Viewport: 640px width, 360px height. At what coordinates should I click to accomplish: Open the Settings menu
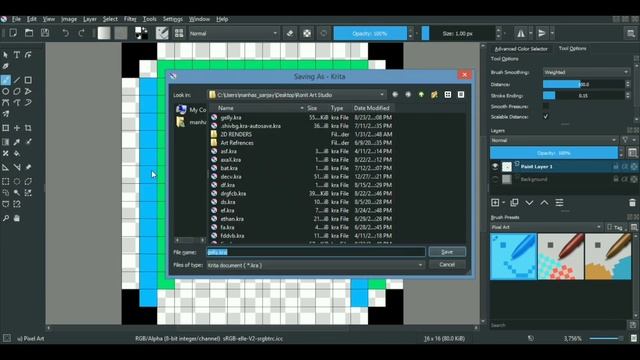pyautogui.click(x=173, y=19)
